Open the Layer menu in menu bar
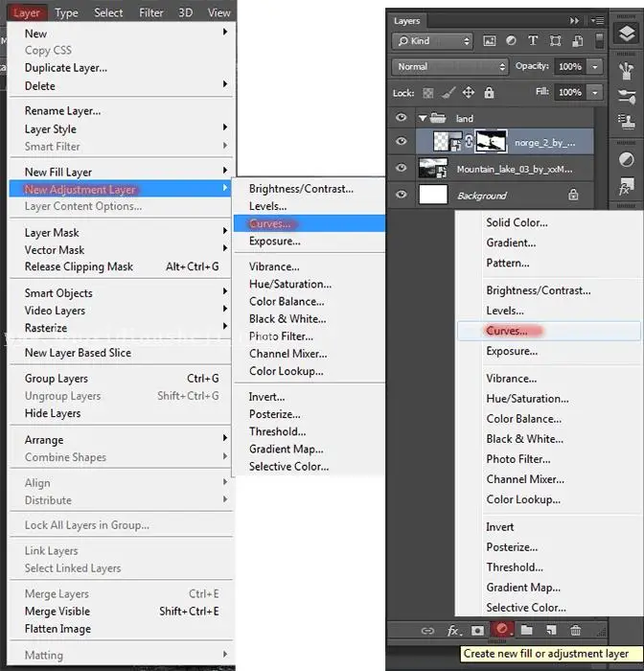Screen dimensions: 644x671 point(27,12)
